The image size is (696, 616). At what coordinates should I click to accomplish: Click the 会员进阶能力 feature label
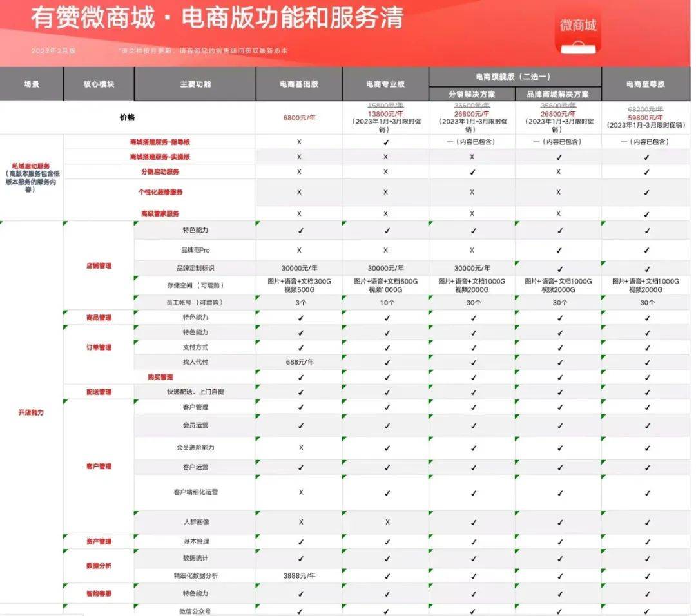coord(195,447)
